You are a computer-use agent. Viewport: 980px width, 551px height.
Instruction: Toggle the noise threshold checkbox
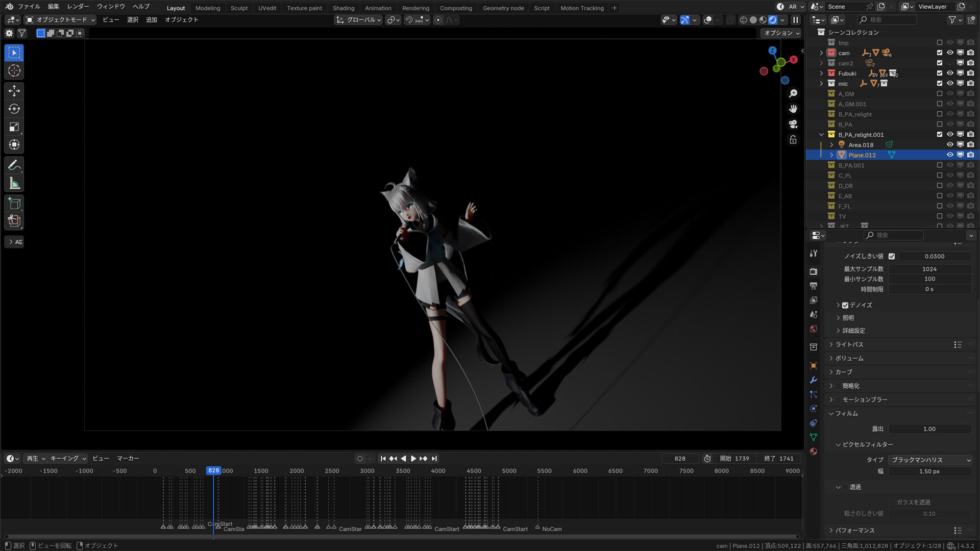(x=892, y=257)
